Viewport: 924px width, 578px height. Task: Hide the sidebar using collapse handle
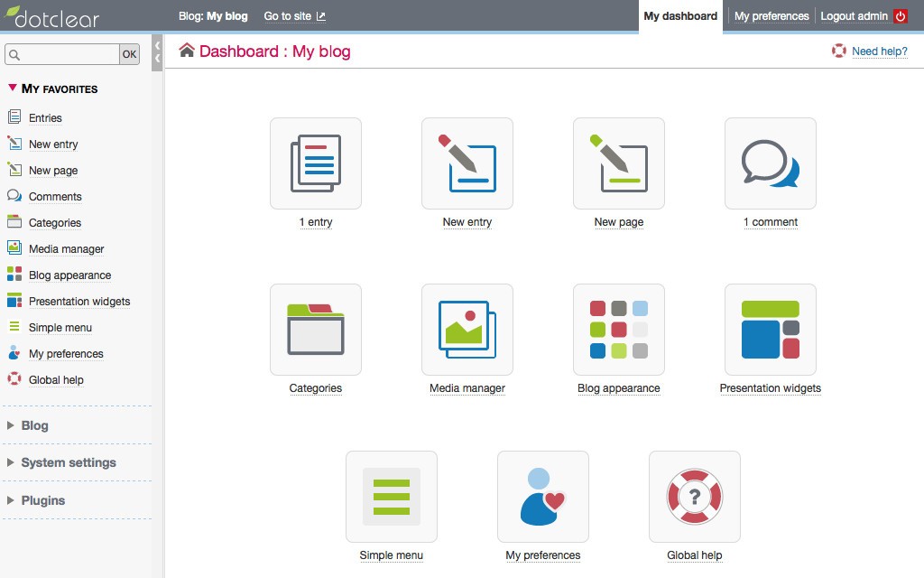coord(158,52)
